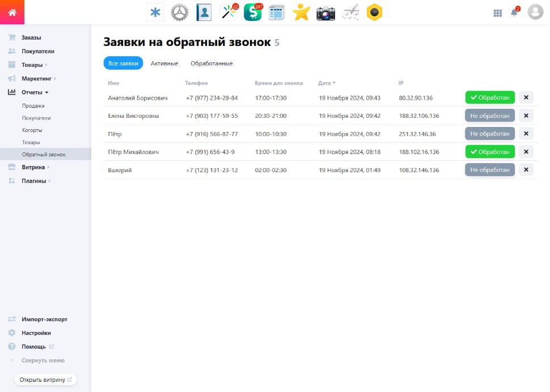This screenshot has width=550, height=392.
Task: Open the blue asterisk app icon
Action: [x=155, y=12]
